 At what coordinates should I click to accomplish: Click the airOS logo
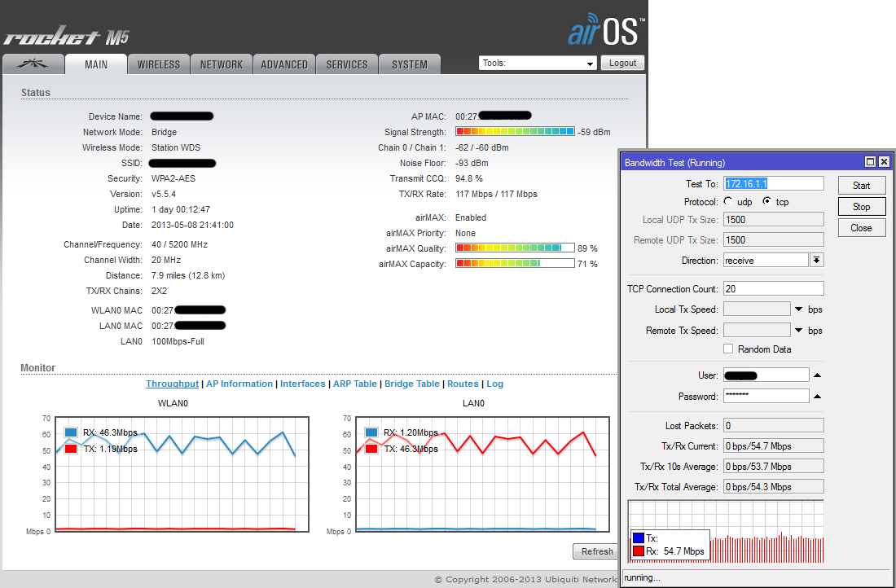pos(606,30)
